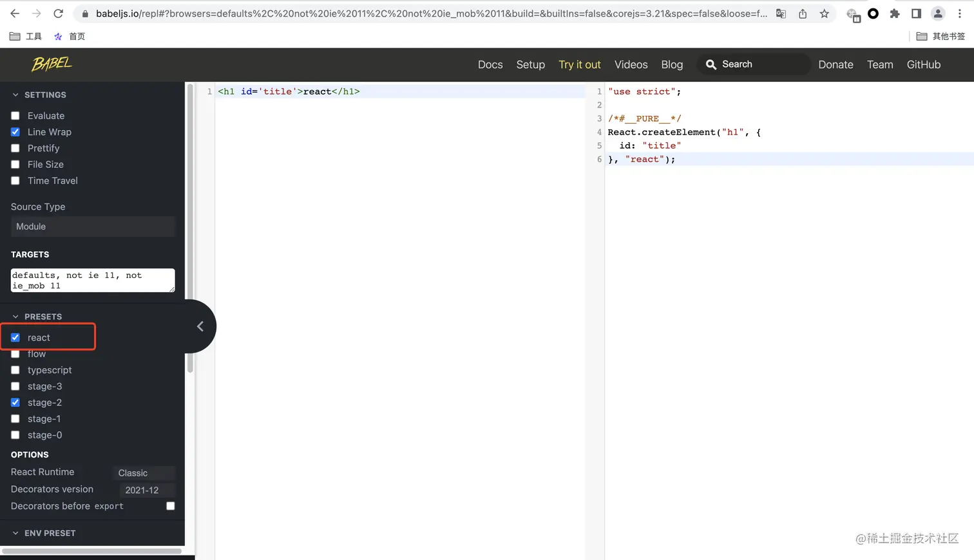
Task: Click the JSX source code line
Action: coord(289,91)
